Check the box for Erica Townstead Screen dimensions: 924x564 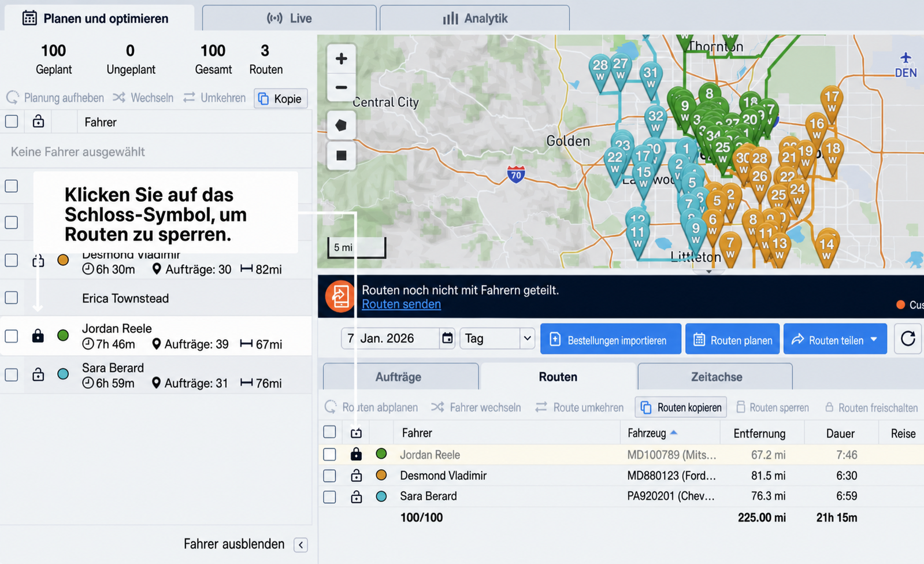click(x=12, y=298)
